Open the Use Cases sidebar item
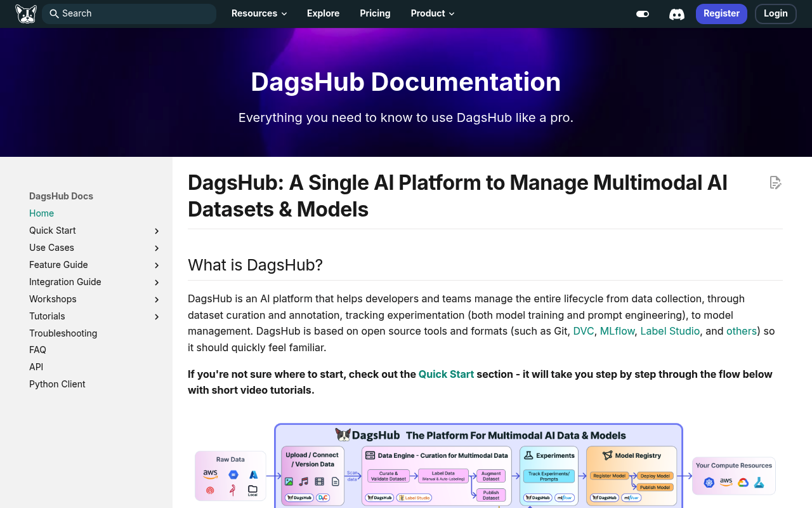Image resolution: width=812 pixels, height=508 pixels. pyautogui.click(x=51, y=248)
